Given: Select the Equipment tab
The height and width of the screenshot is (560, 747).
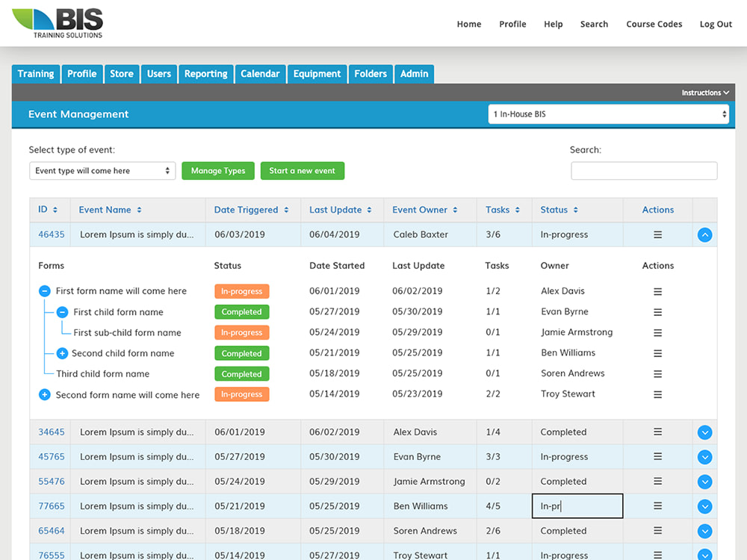Looking at the screenshot, I should click(x=317, y=74).
